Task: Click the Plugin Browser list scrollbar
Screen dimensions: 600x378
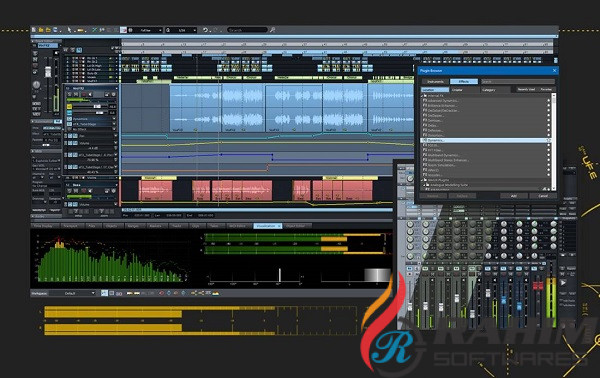Action: coord(553,142)
